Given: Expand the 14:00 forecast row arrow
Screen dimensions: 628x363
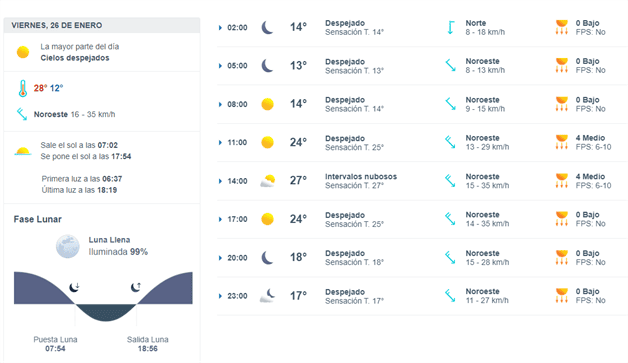Looking at the screenshot, I should coord(220,181).
